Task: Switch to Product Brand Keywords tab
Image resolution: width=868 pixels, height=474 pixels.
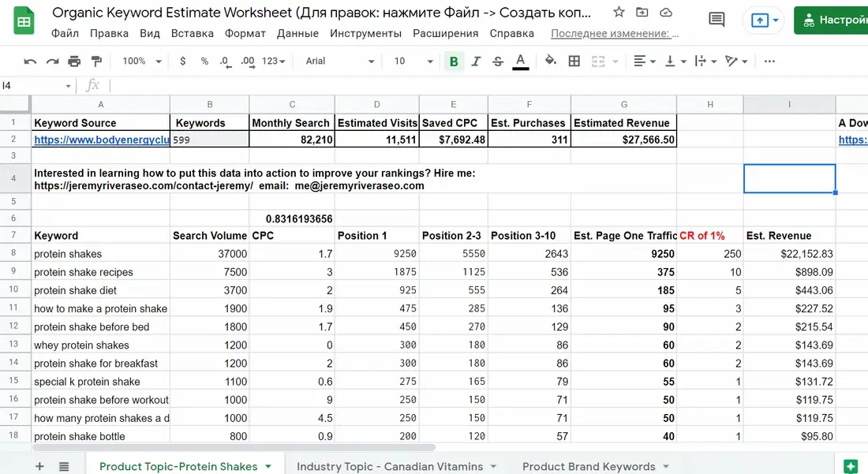Action: 589,466
